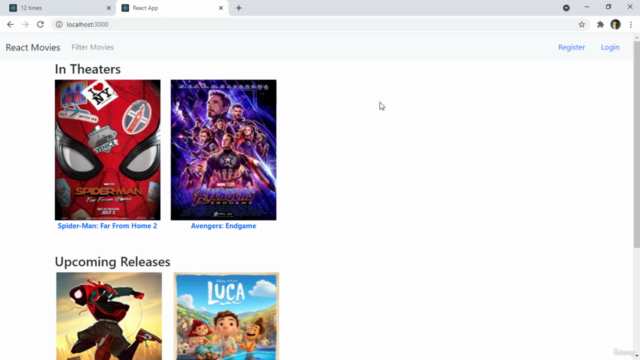Open the Extensions puzzle icon
Image resolution: width=640 pixels, height=360 pixels.
click(600, 24)
